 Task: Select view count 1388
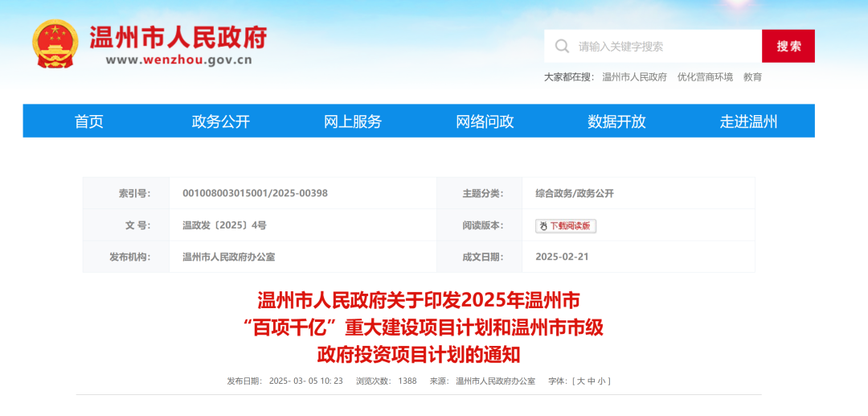pyautogui.click(x=407, y=381)
